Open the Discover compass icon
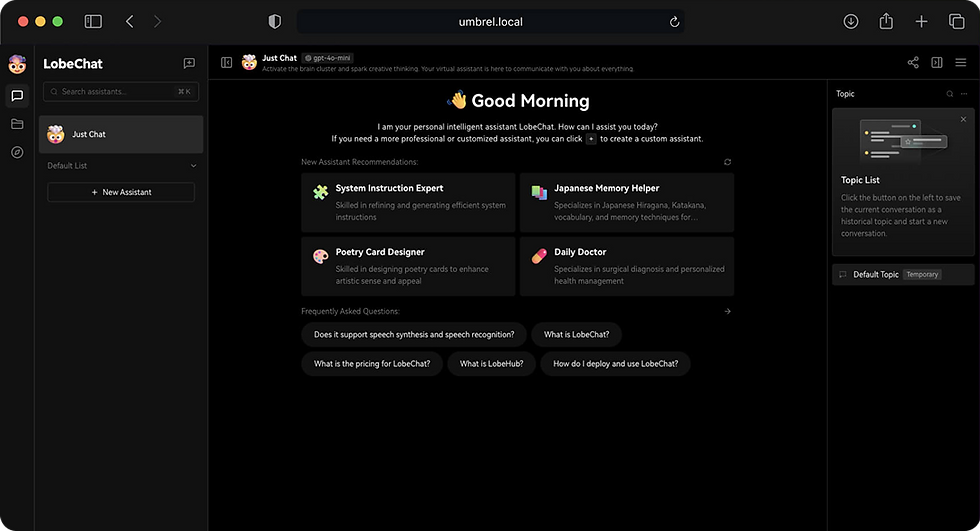 18,152
